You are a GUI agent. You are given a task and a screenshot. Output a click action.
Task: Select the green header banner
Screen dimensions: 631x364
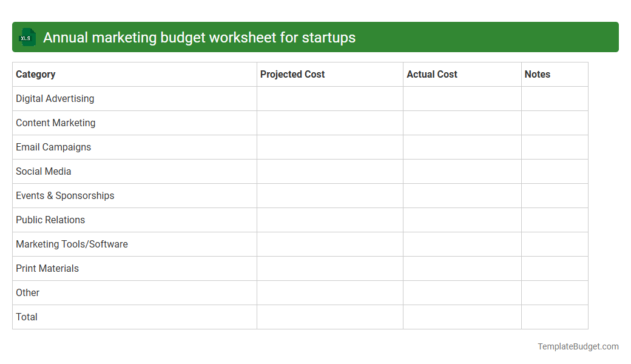(315, 37)
